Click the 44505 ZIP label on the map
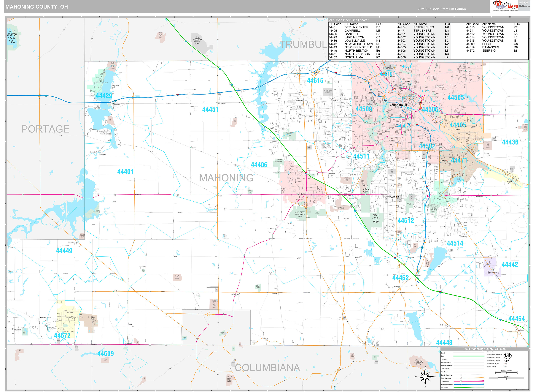 click(456, 97)
